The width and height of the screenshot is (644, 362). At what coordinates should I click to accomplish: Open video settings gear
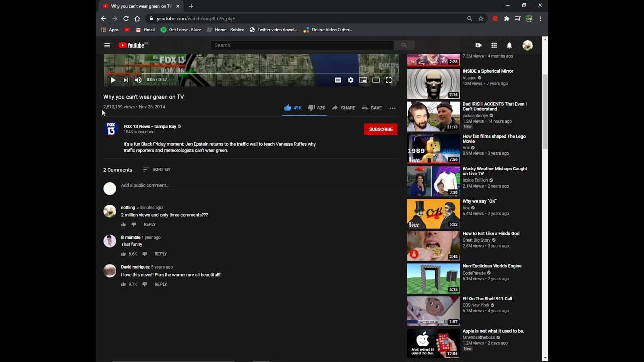(x=351, y=80)
